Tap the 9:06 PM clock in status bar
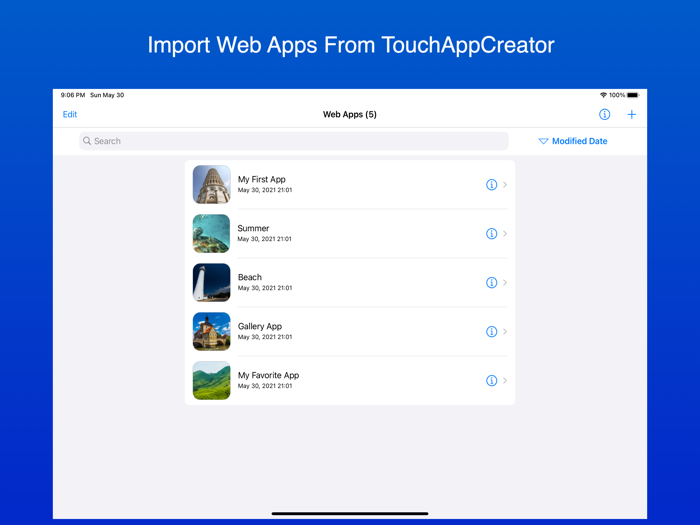The width and height of the screenshot is (700, 525). (x=73, y=95)
